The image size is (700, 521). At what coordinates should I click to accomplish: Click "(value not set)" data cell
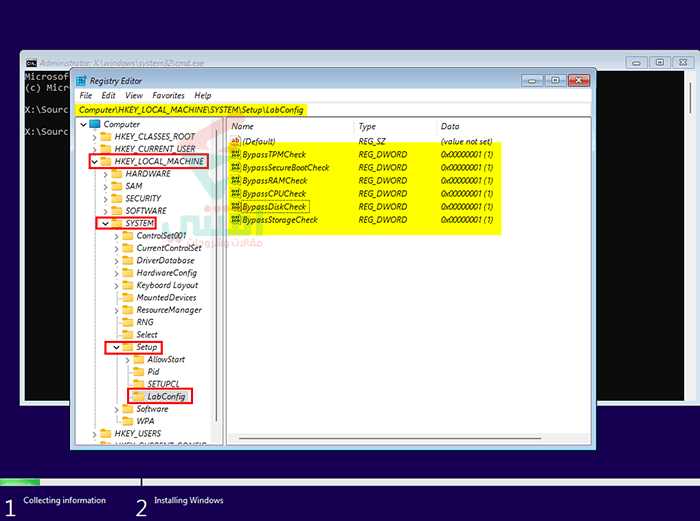point(466,141)
